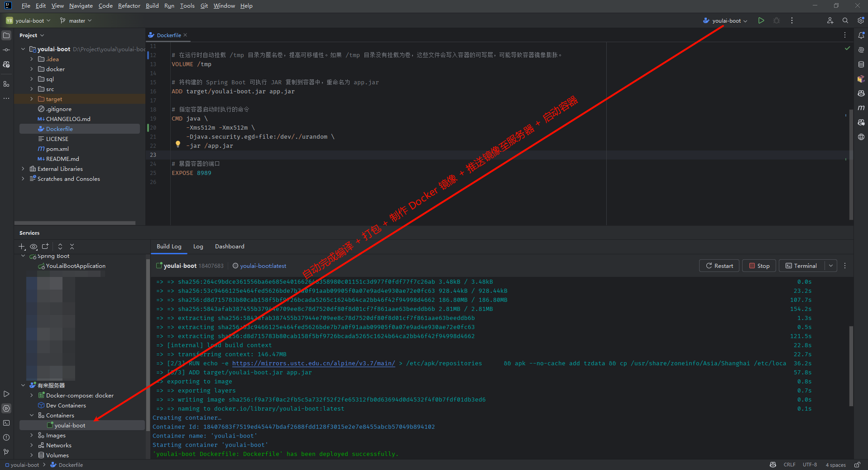The height and width of the screenshot is (470, 868).
Task: Click the Debug bug icon
Action: click(777, 20)
